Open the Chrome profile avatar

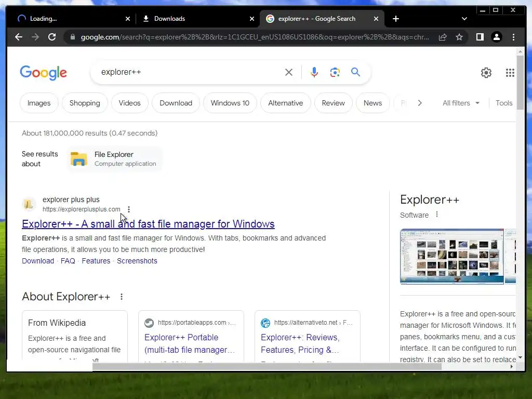(x=497, y=37)
